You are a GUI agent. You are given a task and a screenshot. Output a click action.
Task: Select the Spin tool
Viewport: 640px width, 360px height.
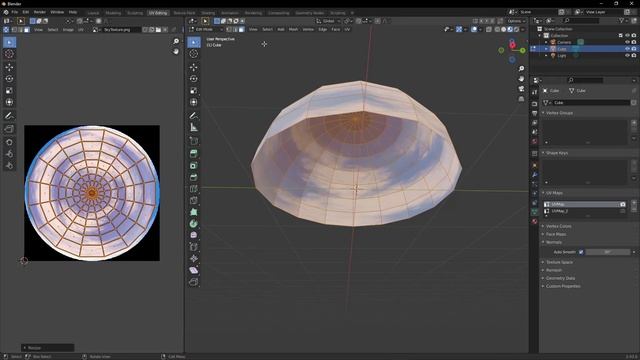(194, 224)
